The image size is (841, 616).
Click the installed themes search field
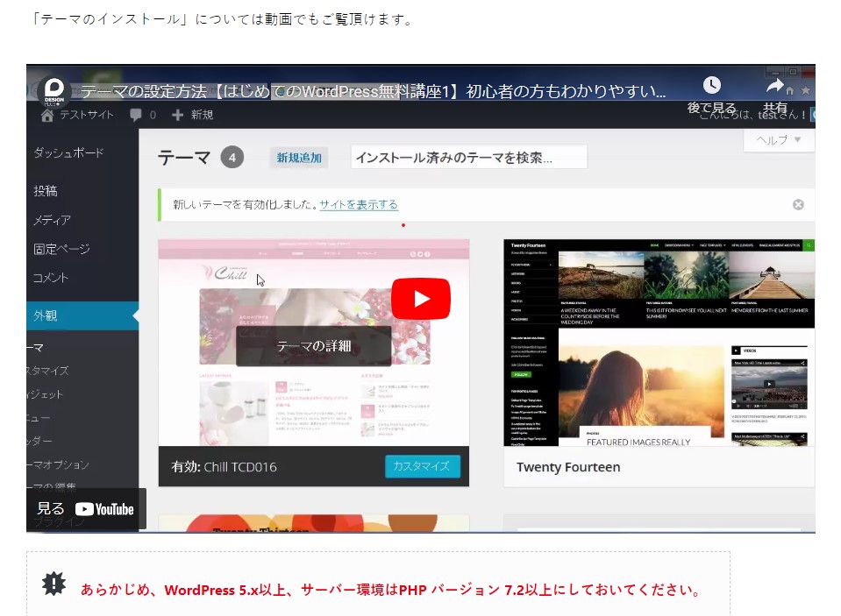tap(469, 158)
